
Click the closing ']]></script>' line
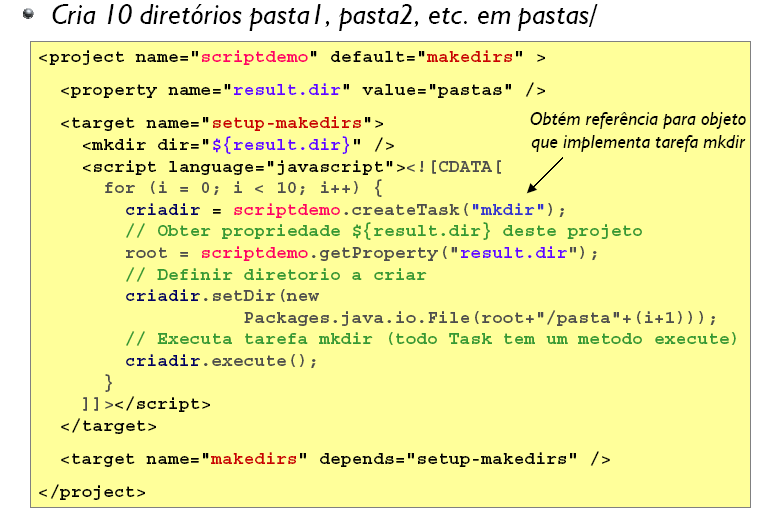[146, 404]
